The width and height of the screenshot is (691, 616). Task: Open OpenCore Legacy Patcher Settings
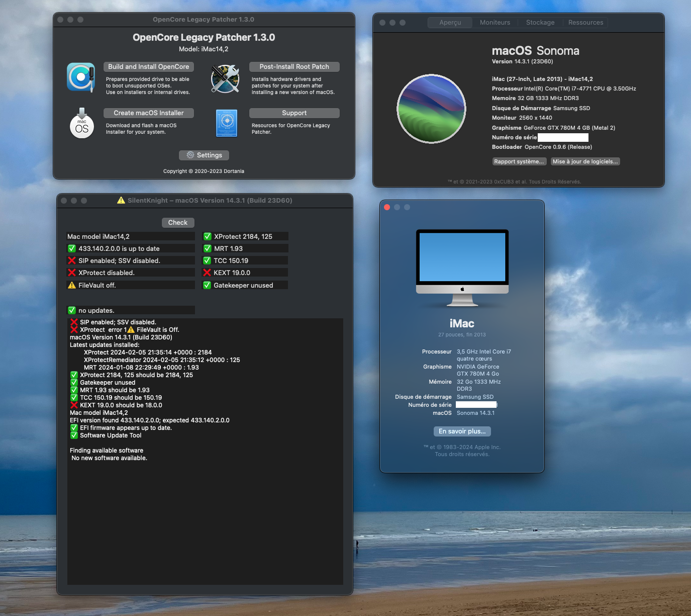[x=204, y=155]
